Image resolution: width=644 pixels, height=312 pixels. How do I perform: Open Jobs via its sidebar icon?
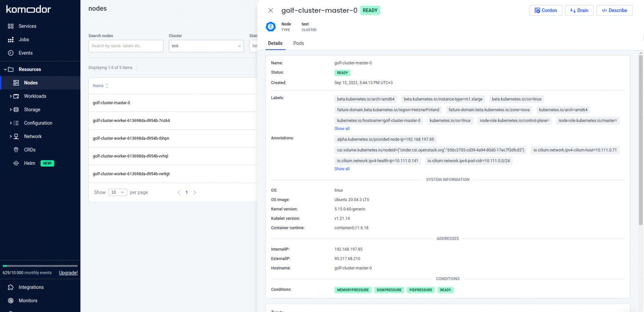click(11, 40)
